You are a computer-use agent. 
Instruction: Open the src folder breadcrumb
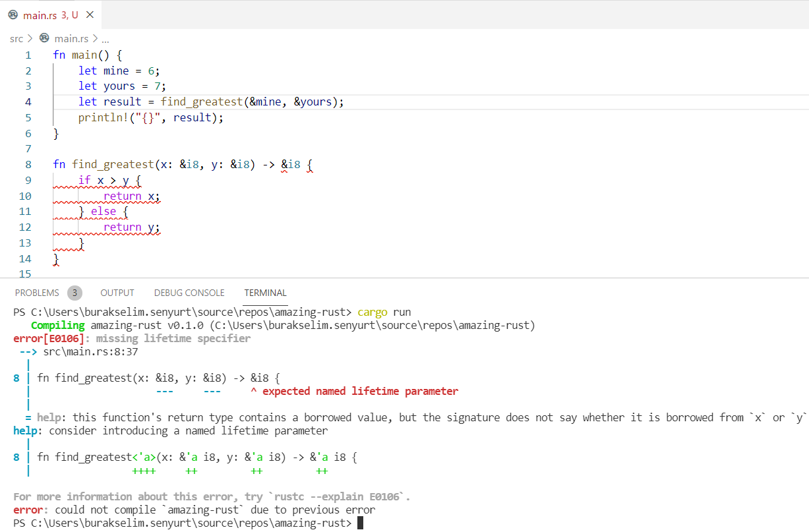pos(16,39)
